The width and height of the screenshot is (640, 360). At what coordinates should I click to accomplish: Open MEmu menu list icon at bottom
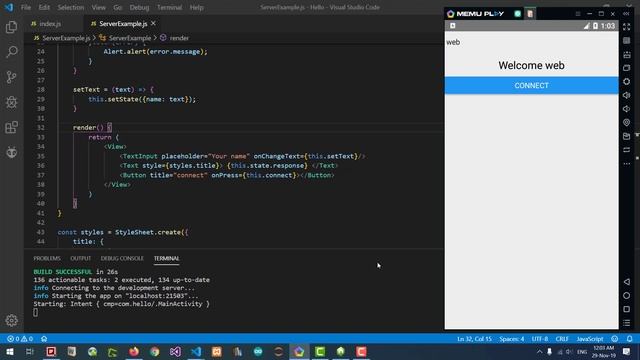point(627,323)
